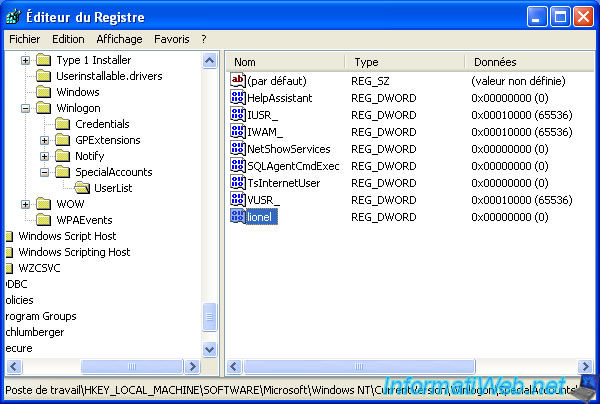Click the tree pane scroll left arrow
Image resolution: width=600 pixels, height=404 pixels.
pos(14,367)
